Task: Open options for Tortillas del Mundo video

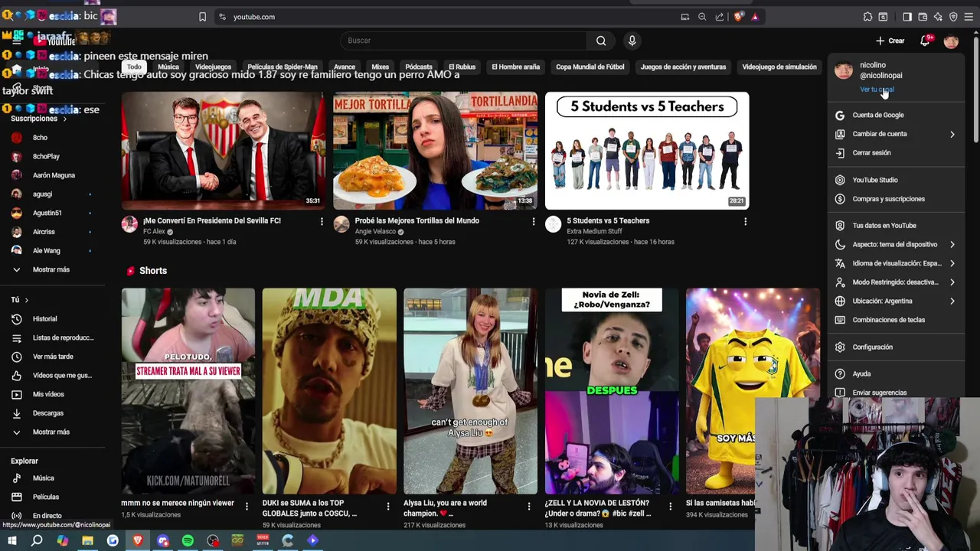Action: pos(534,221)
